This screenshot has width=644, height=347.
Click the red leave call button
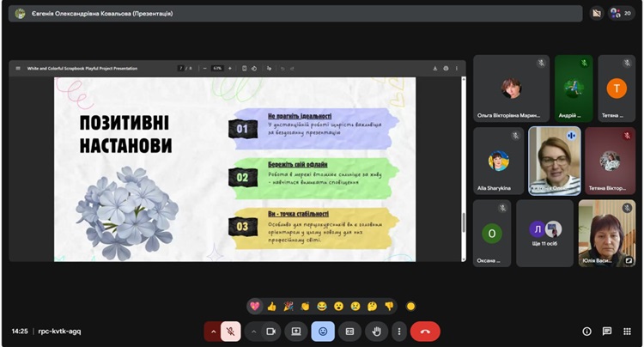click(425, 331)
